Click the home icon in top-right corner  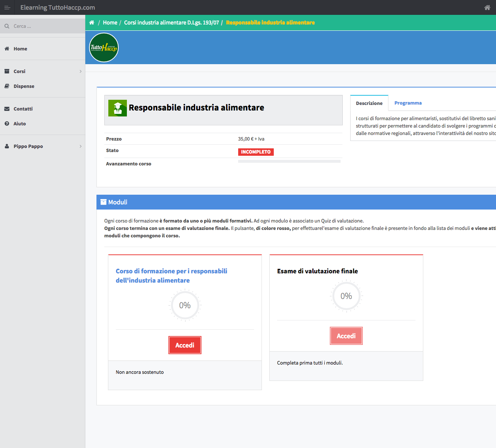[487, 7]
